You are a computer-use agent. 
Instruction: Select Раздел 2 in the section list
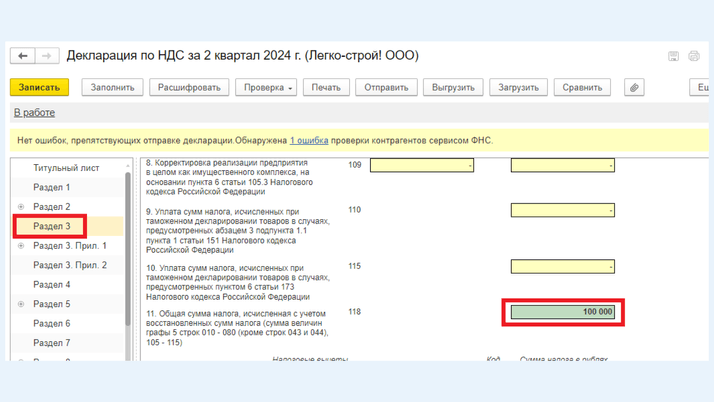[x=51, y=207]
